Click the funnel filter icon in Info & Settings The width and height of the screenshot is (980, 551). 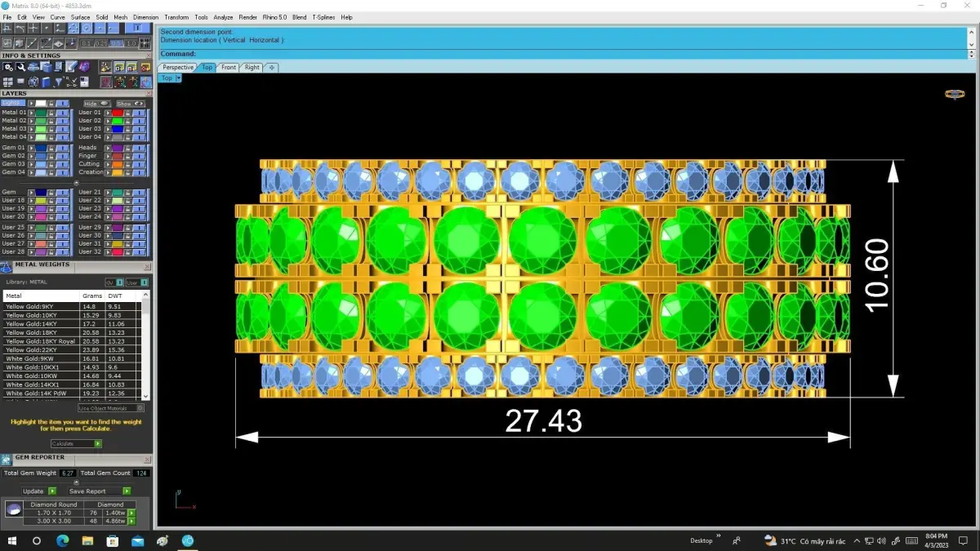(59, 82)
